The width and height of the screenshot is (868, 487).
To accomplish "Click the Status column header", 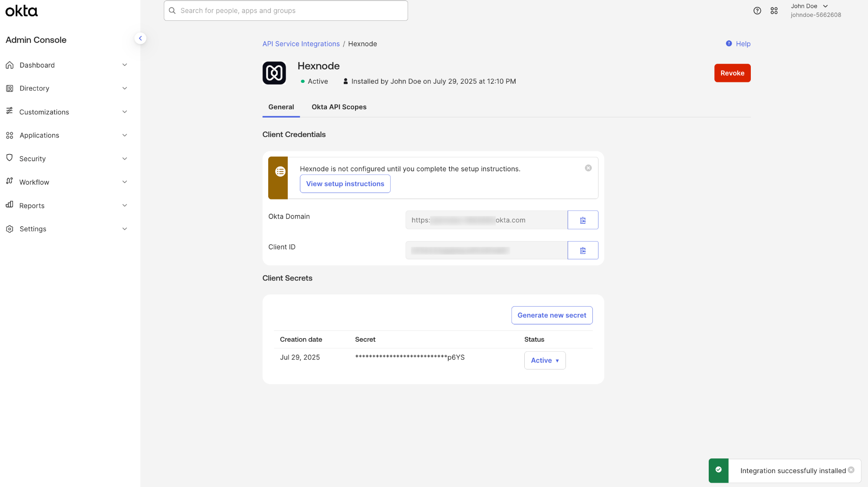I will [x=534, y=340].
